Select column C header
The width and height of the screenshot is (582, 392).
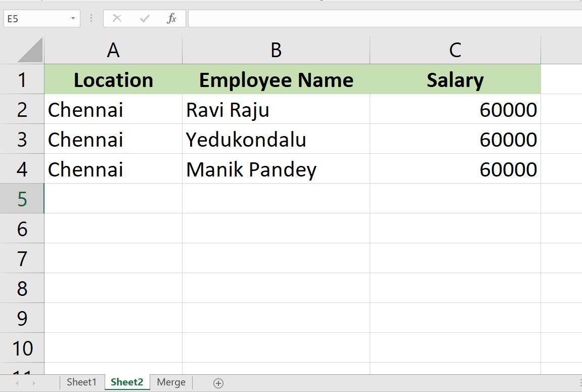click(x=456, y=50)
